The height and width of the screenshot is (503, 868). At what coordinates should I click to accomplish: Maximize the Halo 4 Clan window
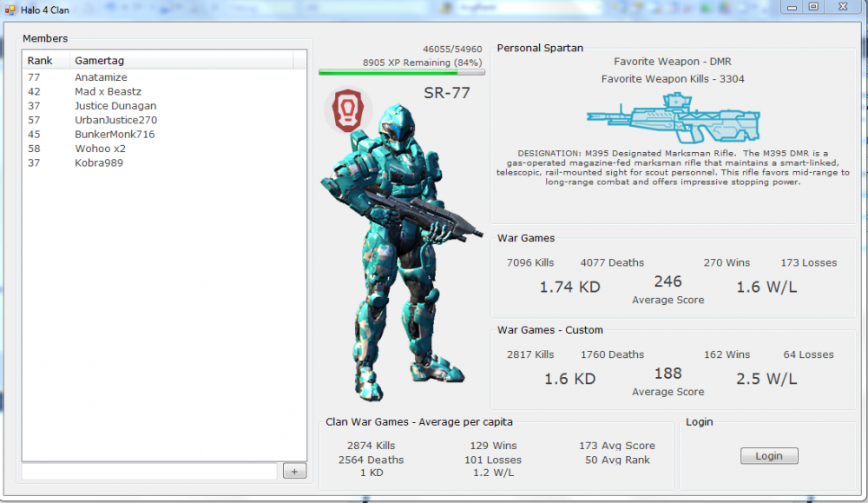pyautogui.click(x=813, y=7)
